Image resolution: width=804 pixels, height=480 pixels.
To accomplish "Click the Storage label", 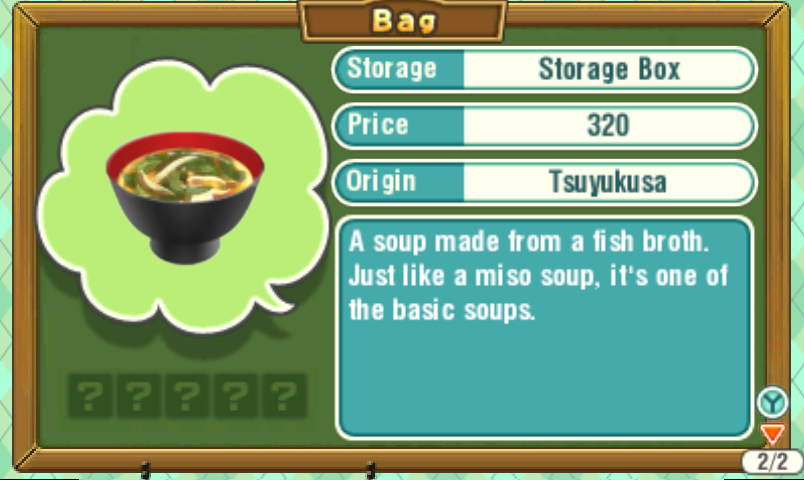I will pos(392,69).
